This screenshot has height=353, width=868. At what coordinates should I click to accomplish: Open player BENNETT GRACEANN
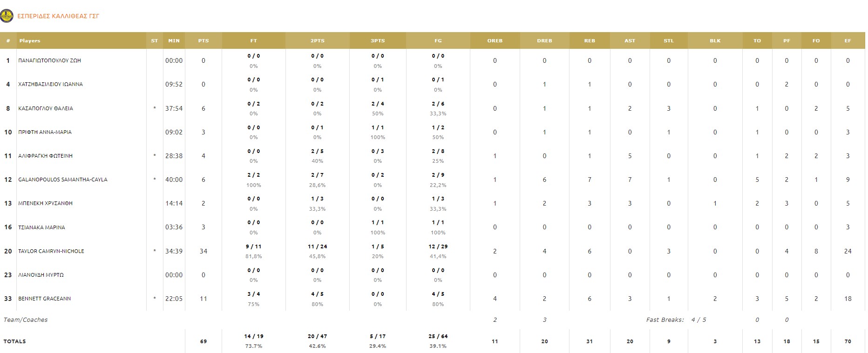[45, 299]
